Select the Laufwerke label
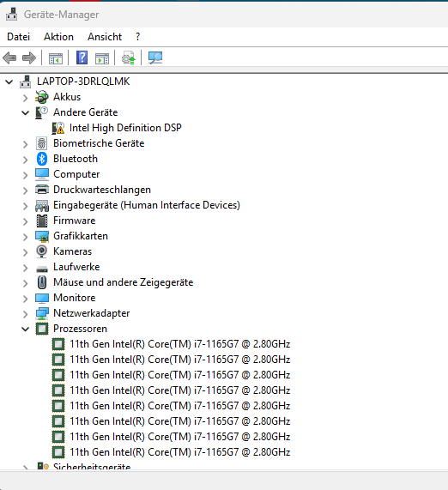Viewport: 448px width, 490px height. point(76,267)
